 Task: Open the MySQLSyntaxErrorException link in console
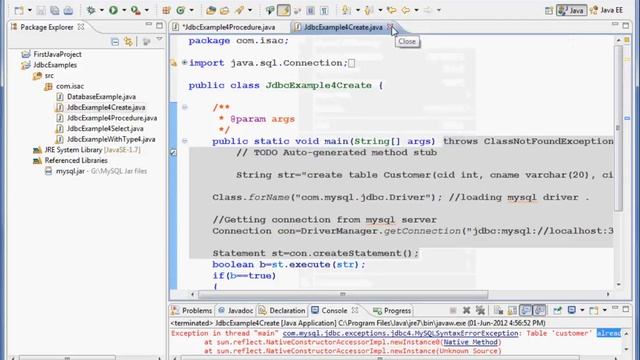tap(400, 333)
